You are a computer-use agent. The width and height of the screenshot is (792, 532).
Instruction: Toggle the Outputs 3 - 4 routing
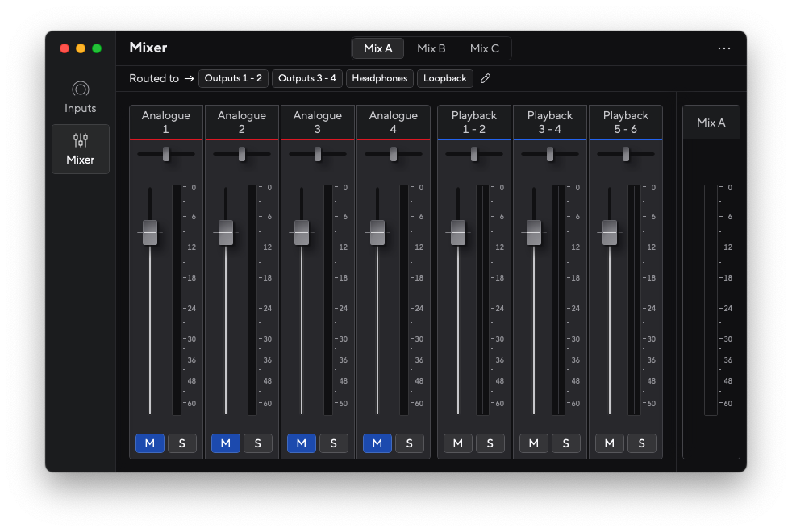pos(307,78)
